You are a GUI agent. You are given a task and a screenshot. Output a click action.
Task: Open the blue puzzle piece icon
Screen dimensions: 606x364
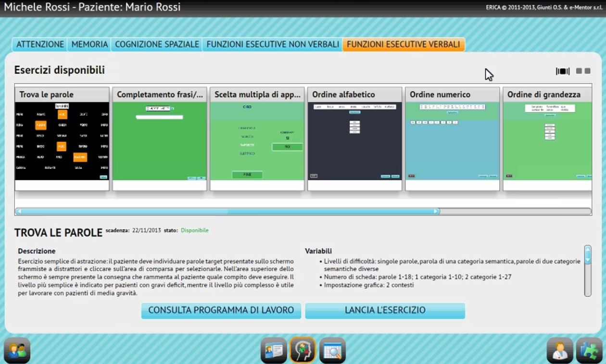tap(589, 350)
